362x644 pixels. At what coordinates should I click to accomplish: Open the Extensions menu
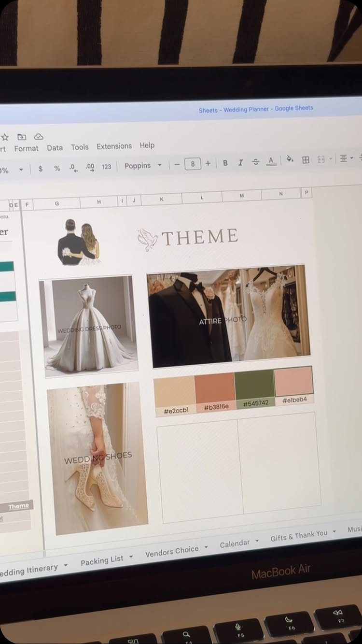(x=114, y=146)
